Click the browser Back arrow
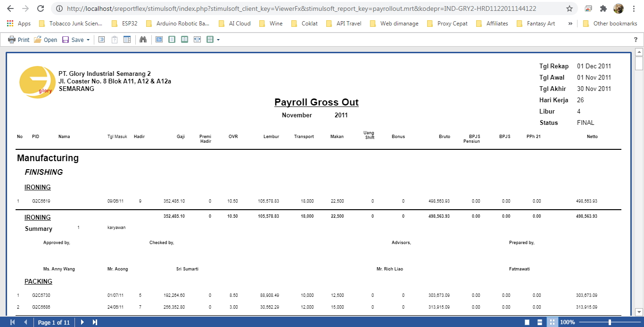Viewport: 644px width, 327px height. point(10,8)
